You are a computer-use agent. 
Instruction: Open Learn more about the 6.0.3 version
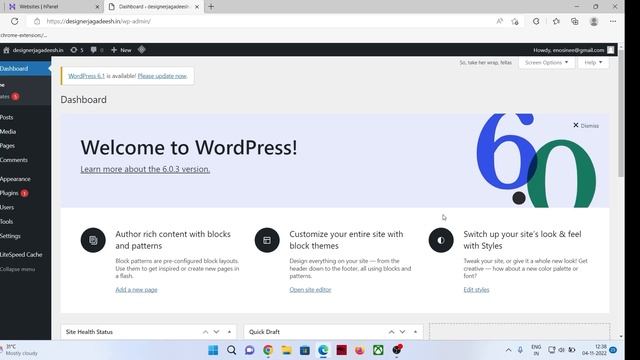[145, 169]
